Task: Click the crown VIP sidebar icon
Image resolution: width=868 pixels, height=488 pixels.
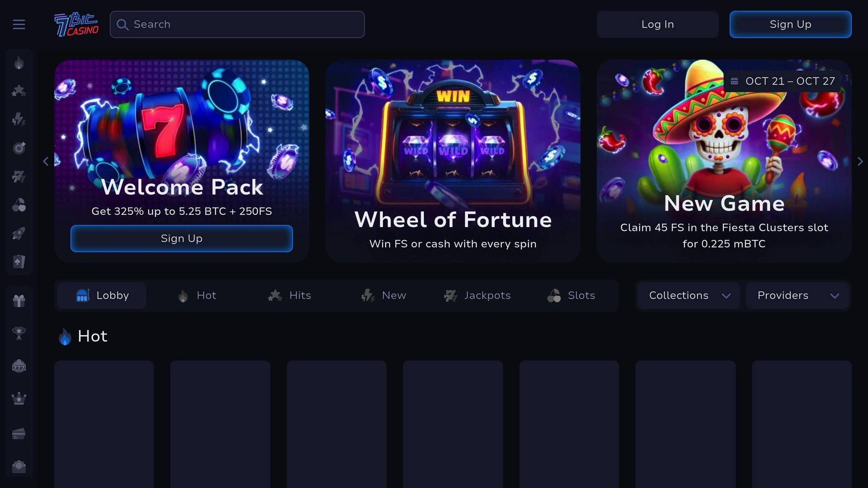Action: tap(19, 399)
